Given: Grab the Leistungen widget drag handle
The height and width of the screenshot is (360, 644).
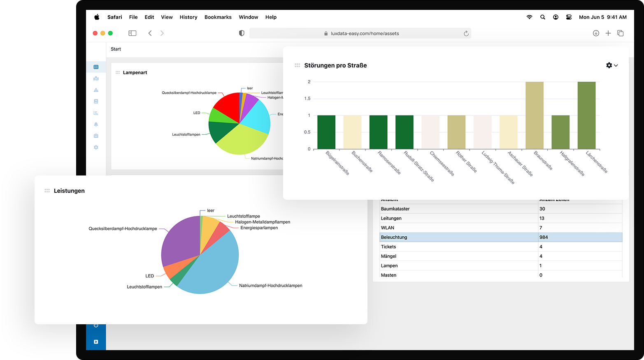Looking at the screenshot, I should 47,191.
